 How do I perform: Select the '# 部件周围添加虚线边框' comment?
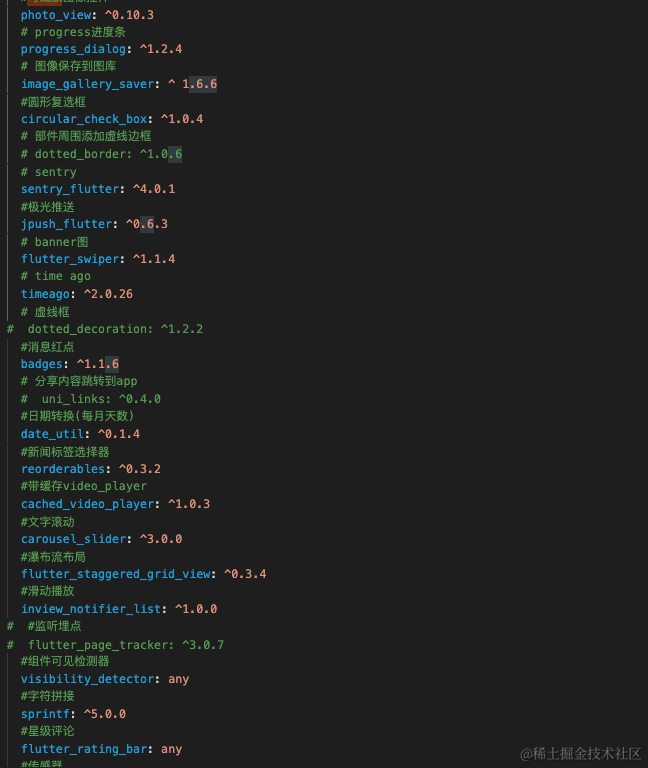tap(86, 136)
